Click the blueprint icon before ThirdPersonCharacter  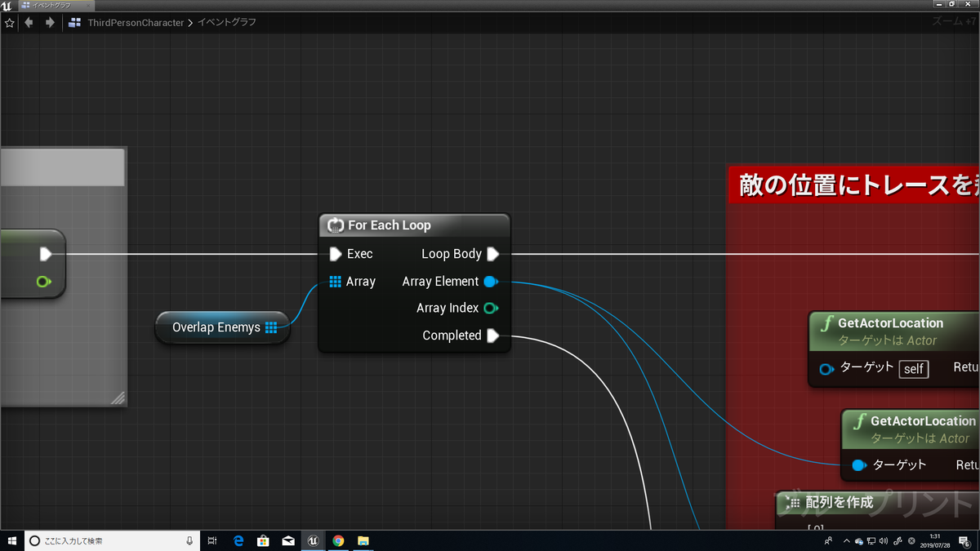click(x=75, y=23)
